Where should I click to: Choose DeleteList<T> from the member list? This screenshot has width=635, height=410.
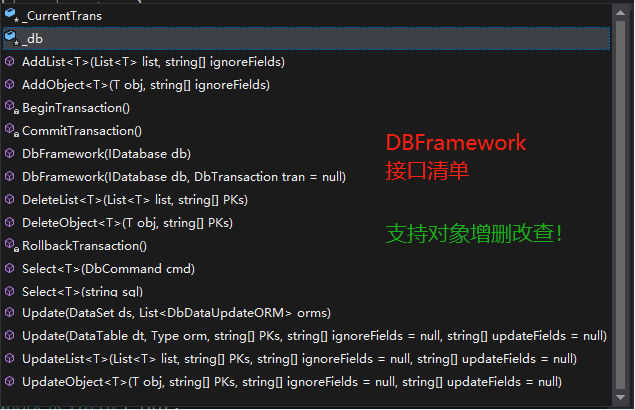135,200
